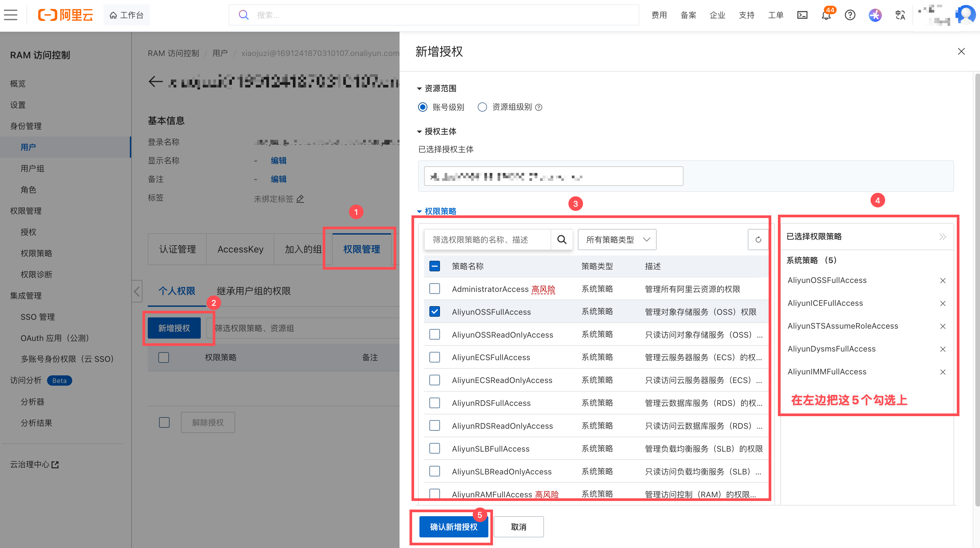Open 权限诊断 in the sidebar

click(x=36, y=274)
